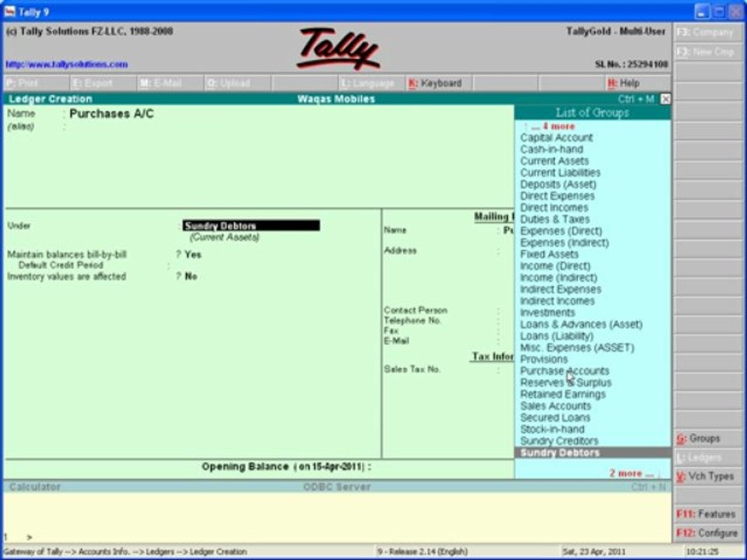Viewport: 747px width, 560px height.
Task: Select Current Liabilities group
Action: pos(560,173)
